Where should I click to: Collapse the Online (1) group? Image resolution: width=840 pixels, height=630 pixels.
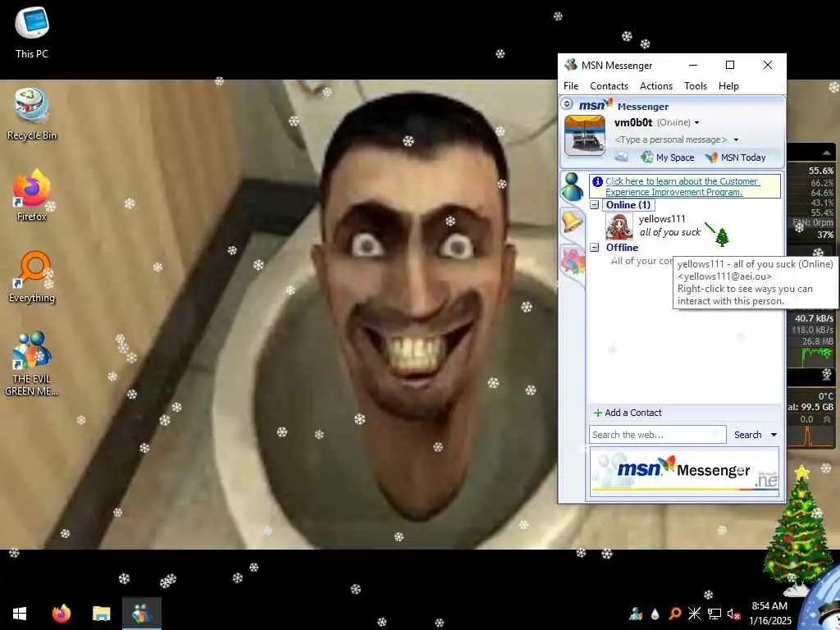(x=594, y=204)
